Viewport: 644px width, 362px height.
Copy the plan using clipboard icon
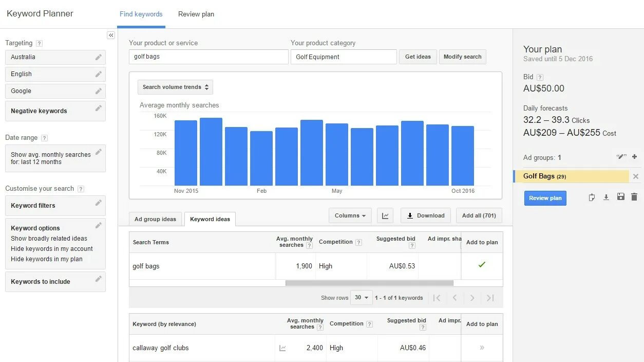pos(592,197)
